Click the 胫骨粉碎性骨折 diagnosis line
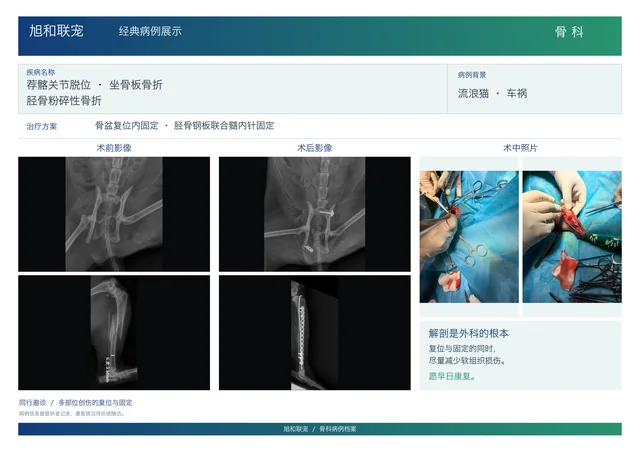Screen dimensions: 640x452 pyautogui.click(x=64, y=100)
